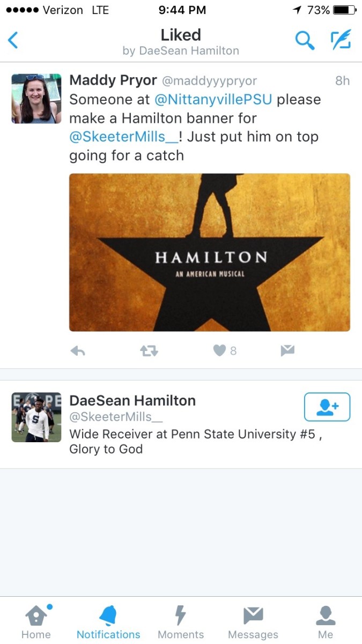362x644 pixels.
Task: Tap the compose tweet quill icon
Action: [341, 40]
